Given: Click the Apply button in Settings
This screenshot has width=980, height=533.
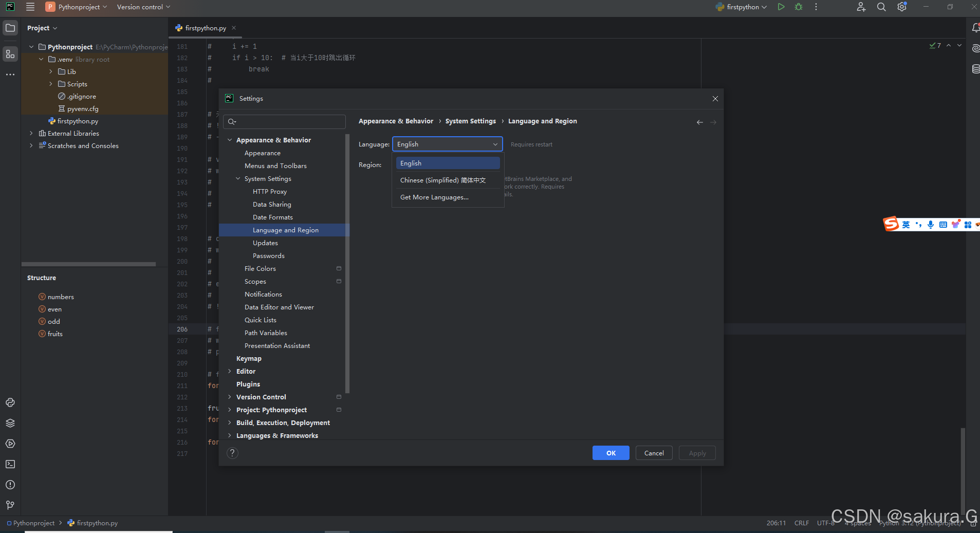Looking at the screenshot, I should [697, 453].
